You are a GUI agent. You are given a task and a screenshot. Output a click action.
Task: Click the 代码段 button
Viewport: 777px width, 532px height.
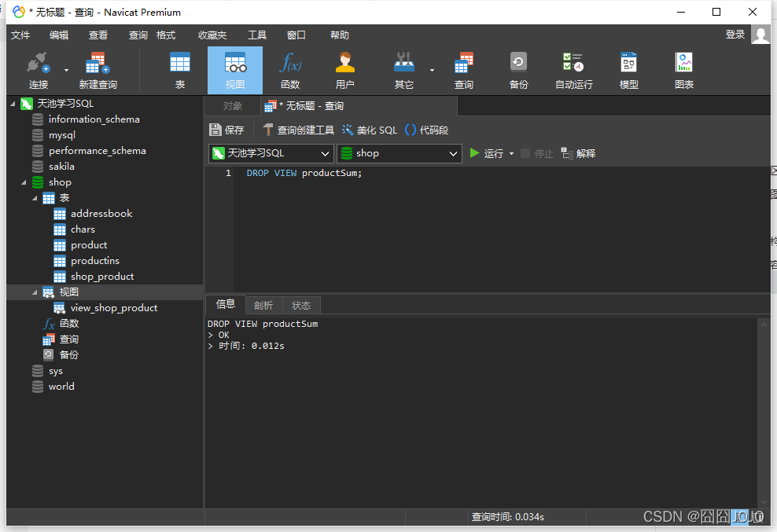click(x=427, y=130)
